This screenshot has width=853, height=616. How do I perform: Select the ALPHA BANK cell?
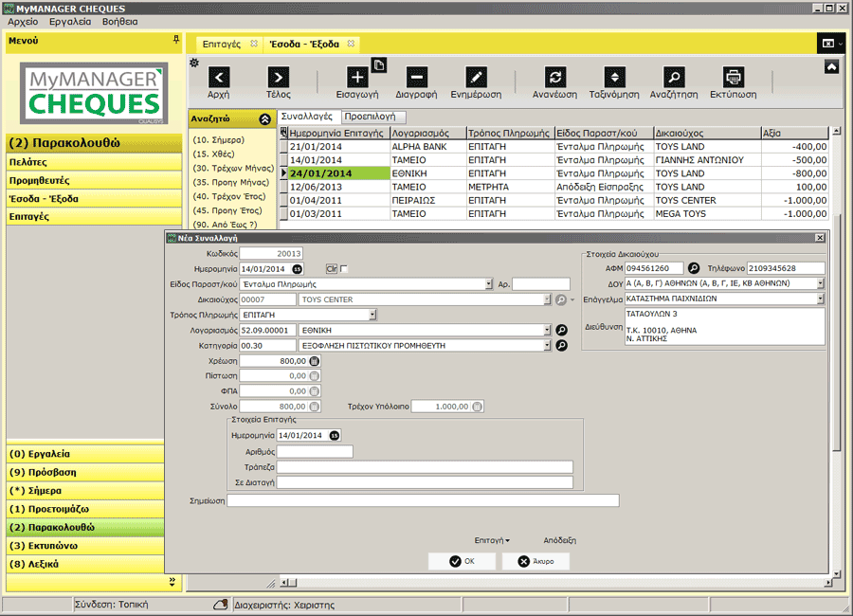[x=428, y=147]
